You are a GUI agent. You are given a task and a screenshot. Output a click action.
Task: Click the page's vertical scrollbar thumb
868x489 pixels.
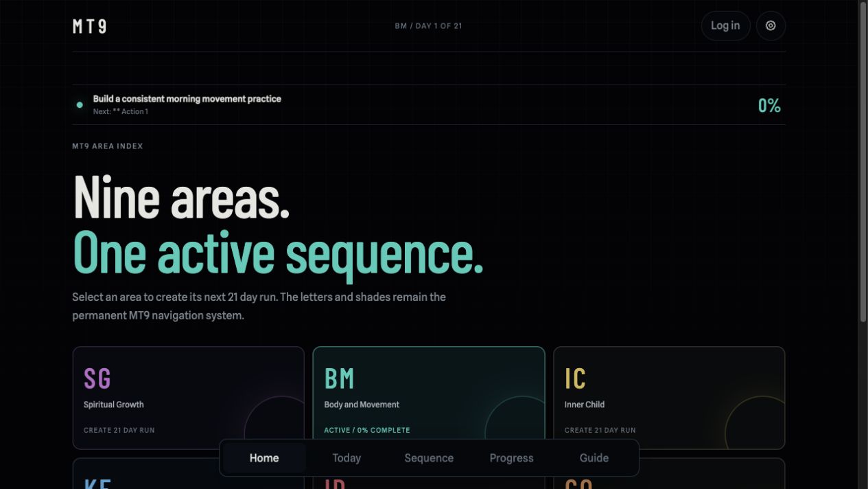point(863,162)
